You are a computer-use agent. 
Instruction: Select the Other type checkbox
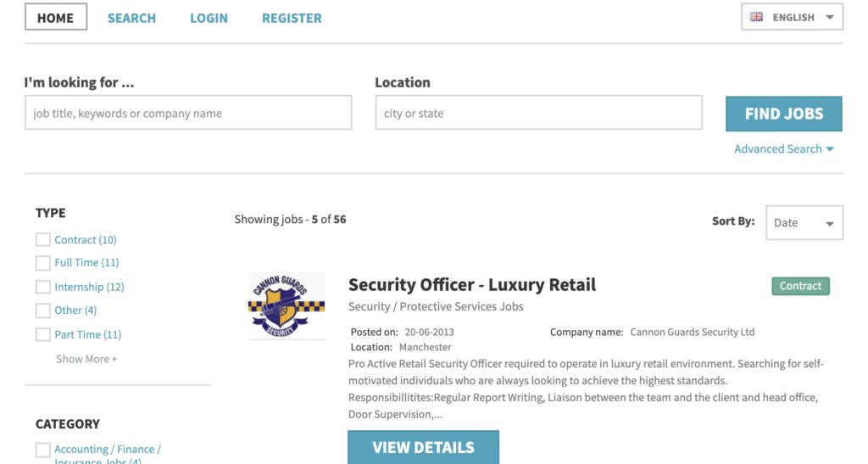pos(43,310)
